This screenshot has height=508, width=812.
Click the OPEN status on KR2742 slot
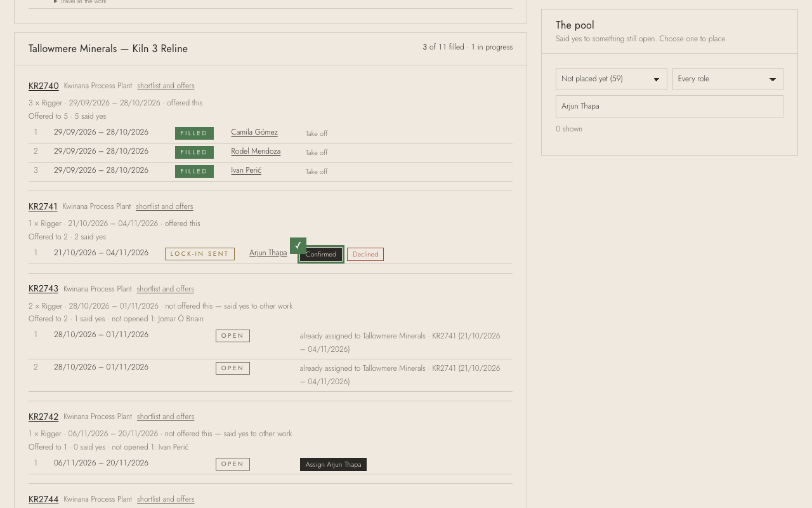point(233,464)
